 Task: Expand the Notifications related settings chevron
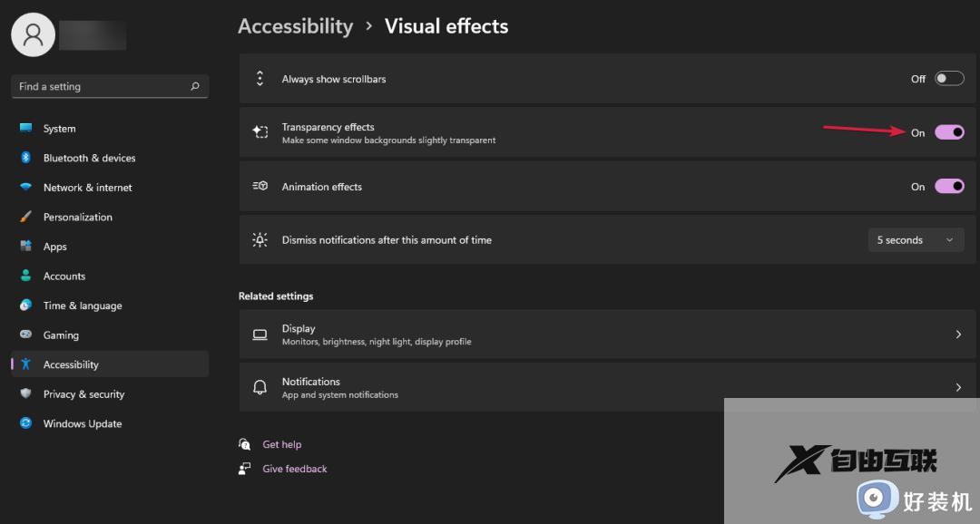pyautogui.click(x=958, y=387)
